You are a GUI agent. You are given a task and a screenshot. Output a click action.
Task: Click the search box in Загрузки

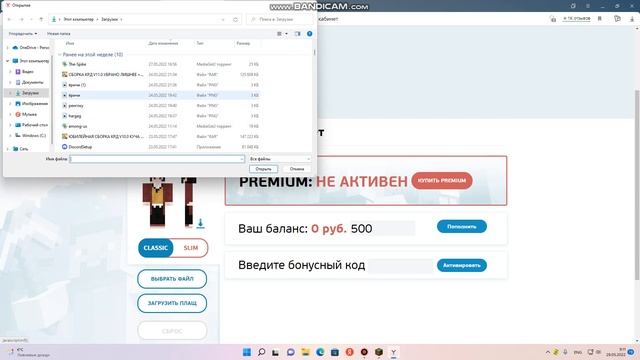point(281,19)
